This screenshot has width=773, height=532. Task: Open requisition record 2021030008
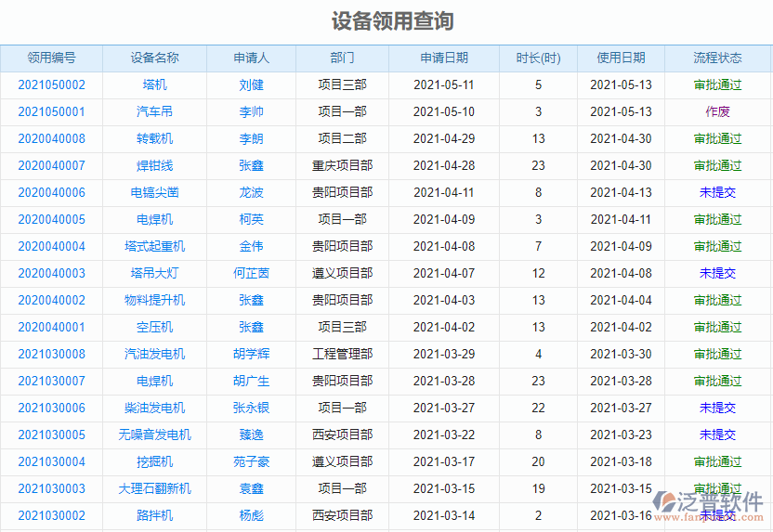(51, 354)
